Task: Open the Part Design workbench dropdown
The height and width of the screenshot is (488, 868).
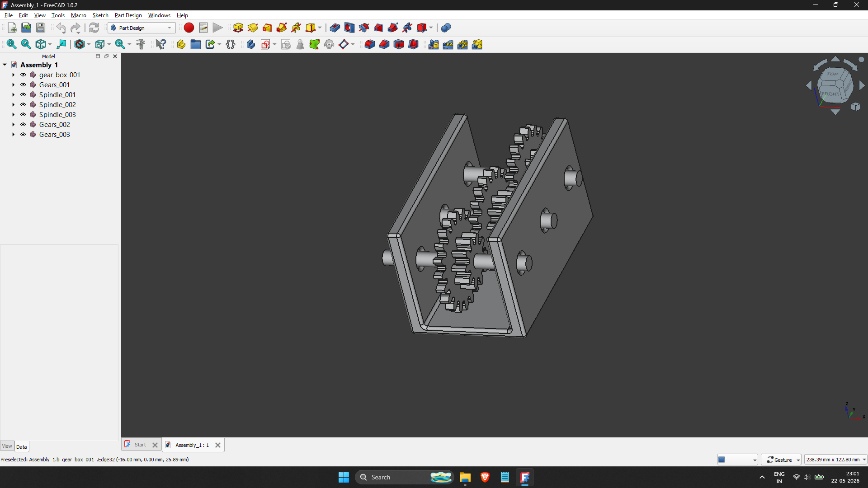Action: (142, 28)
